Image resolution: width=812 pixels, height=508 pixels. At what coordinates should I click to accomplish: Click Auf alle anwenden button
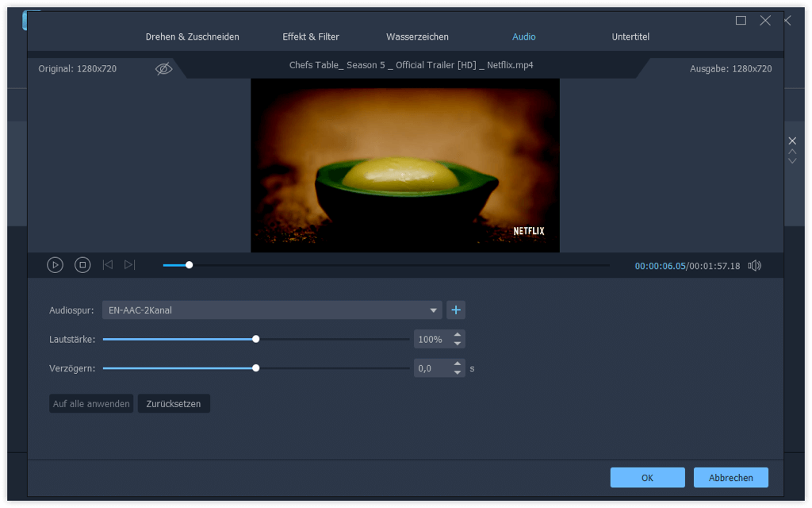pos(91,403)
